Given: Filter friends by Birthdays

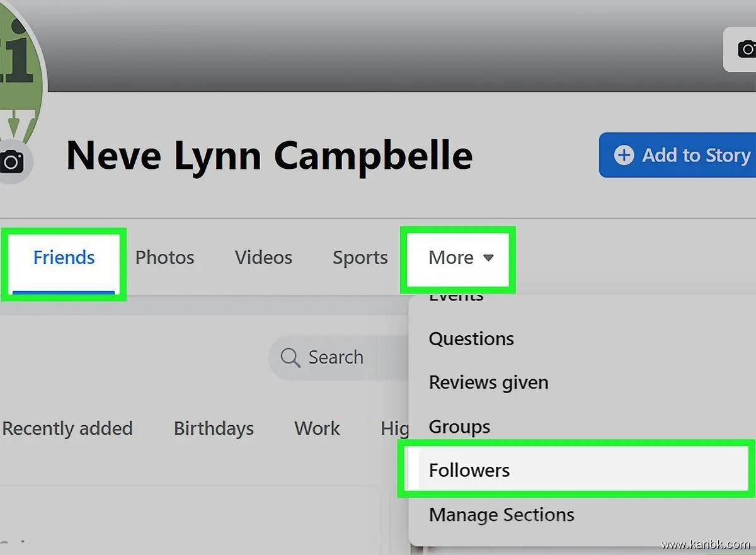Looking at the screenshot, I should tap(214, 428).
